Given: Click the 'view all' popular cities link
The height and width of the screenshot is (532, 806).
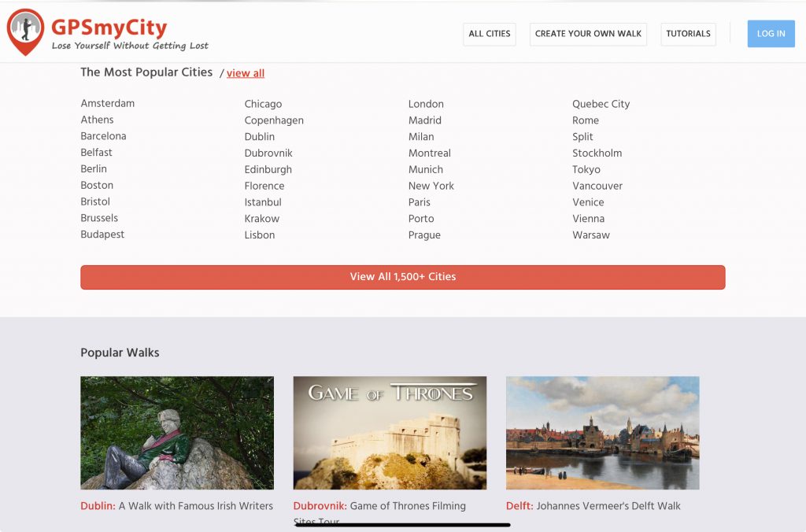Looking at the screenshot, I should coord(246,73).
